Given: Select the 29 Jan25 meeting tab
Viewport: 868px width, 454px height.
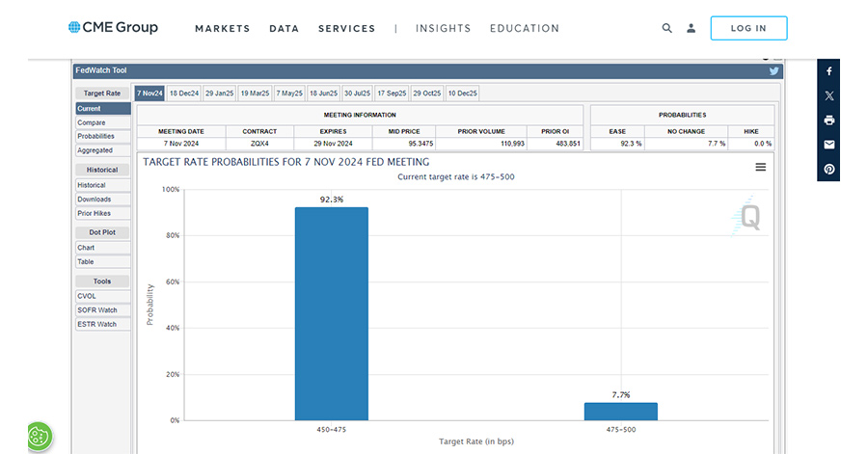Looking at the screenshot, I should coord(219,93).
